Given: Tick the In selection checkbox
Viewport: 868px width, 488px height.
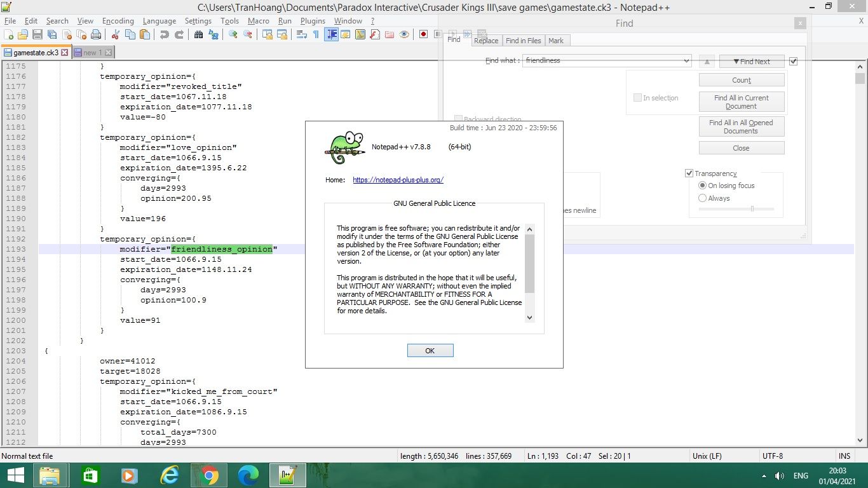Looking at the screenshot, I should pyautogui.click(x=637, y=98).
